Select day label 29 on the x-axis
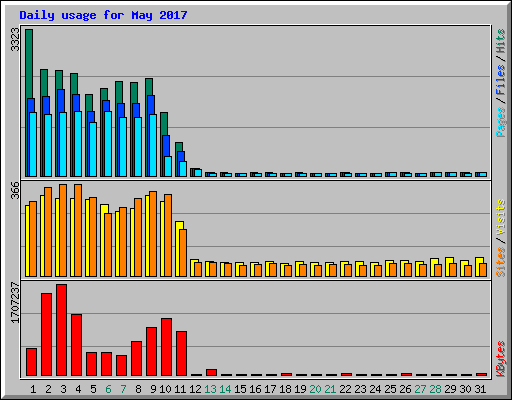 (450, 389)
